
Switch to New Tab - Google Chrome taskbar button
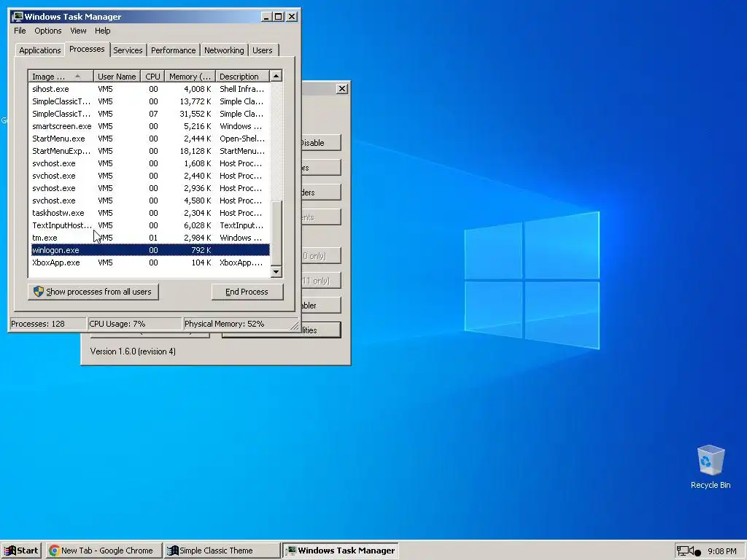pyautogui.click(x=104, y=551)
